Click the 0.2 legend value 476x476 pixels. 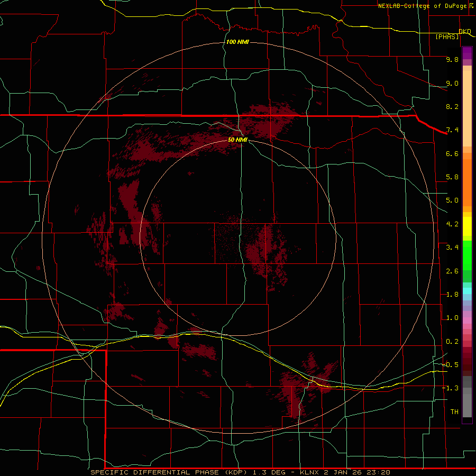[x=452, y=342]
